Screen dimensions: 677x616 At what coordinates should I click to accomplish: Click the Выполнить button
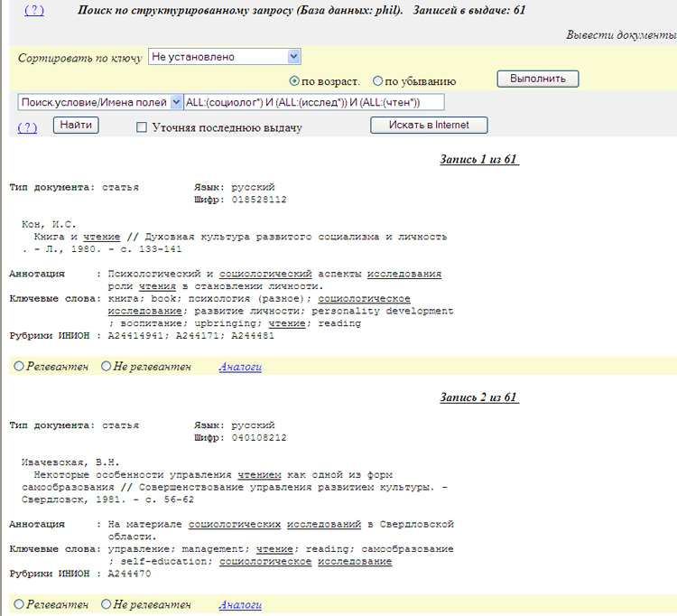[538, 79]
